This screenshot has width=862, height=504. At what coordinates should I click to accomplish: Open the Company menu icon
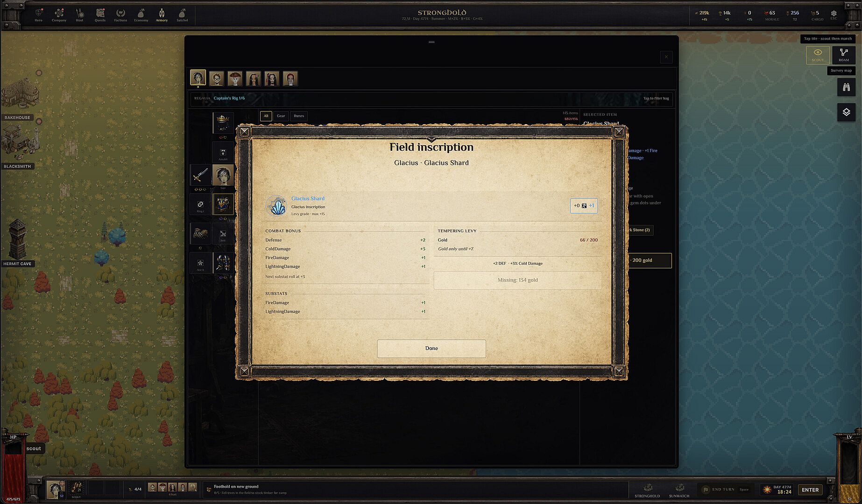59,15
